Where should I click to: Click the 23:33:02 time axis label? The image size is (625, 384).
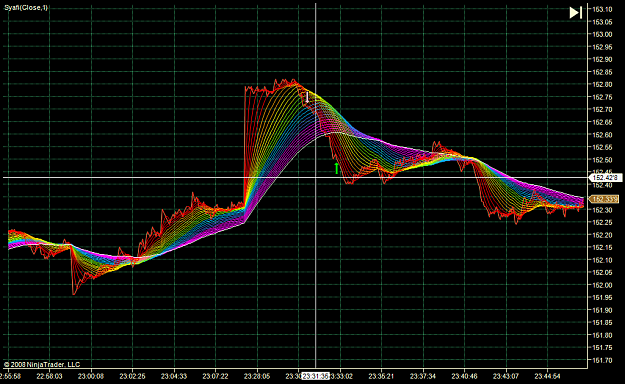pos(340,376)
